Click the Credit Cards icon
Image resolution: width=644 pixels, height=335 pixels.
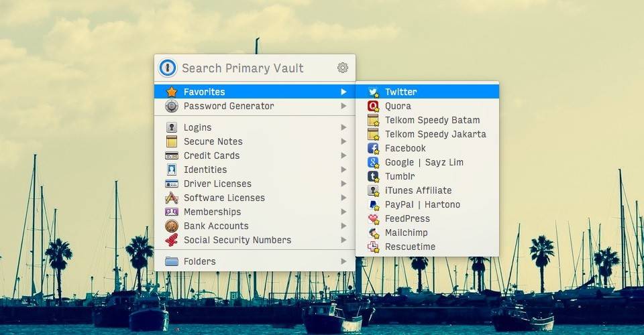tap(171, 156)
